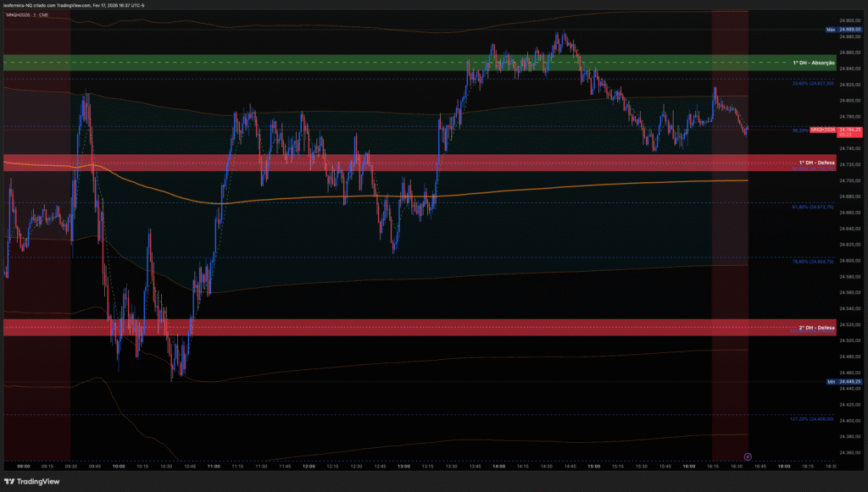The height and width of the screenshot is (492, 868).
Task: Click the 15:00 time axis label
Action: pyautogui.click(x=594, y=467)
